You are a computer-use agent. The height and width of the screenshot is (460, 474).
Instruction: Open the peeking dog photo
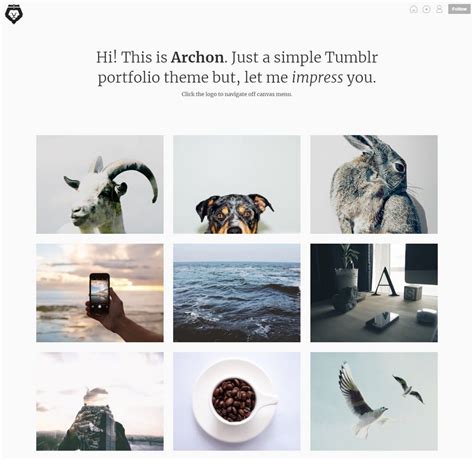pos(237,184)
